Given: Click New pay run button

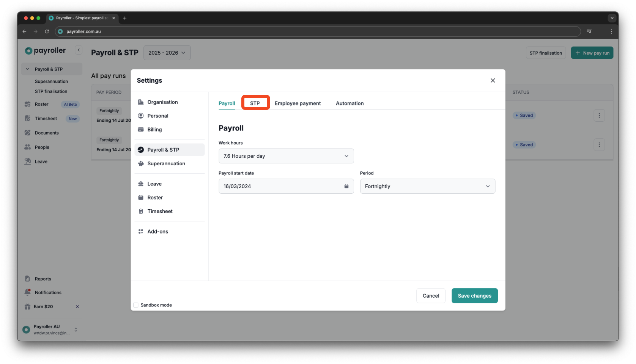Looking at the screenshot, I should click(x=592, y=53).
